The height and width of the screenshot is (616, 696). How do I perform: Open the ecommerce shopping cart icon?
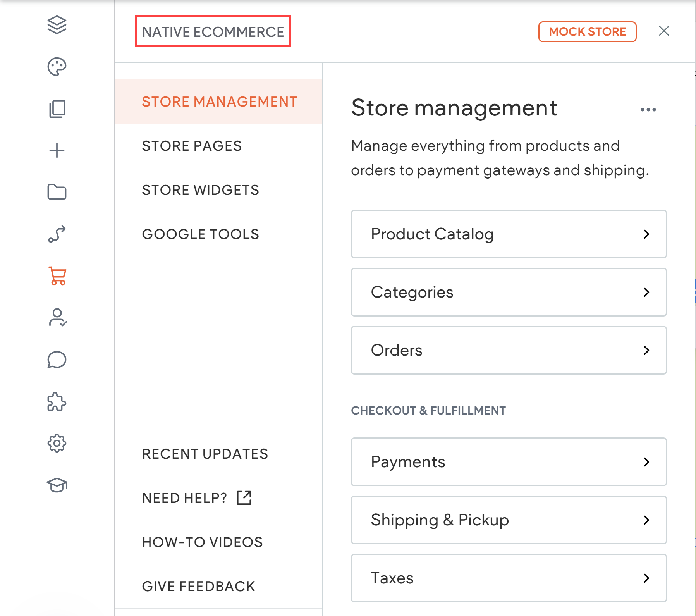tap(57, 276)
